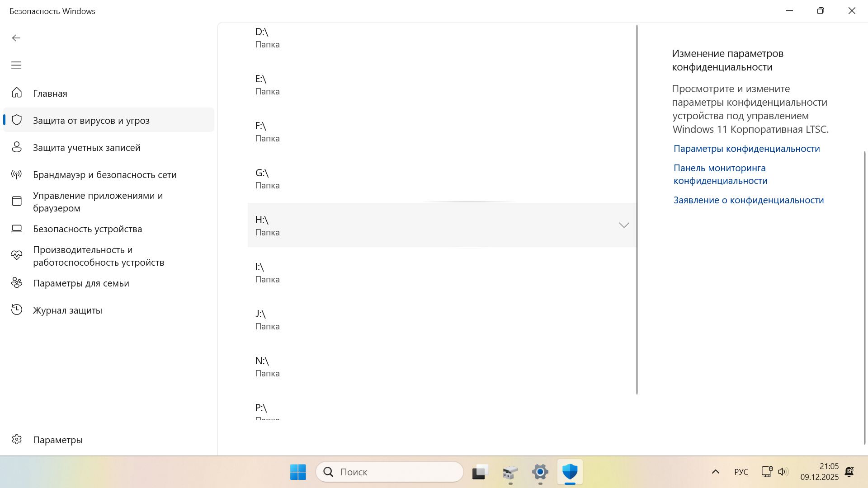Click the back arrow icon

16,38
